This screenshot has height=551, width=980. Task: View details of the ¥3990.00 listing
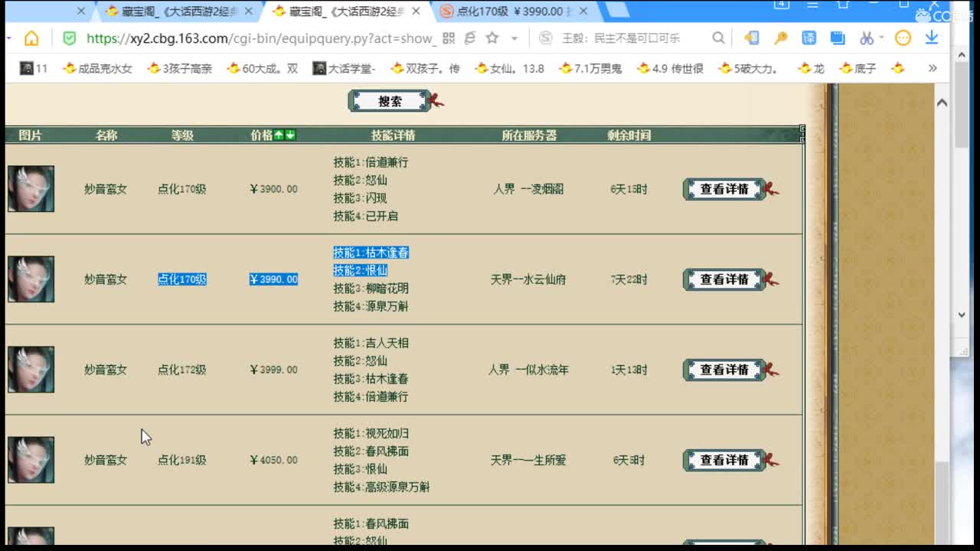tap(725, 279)
